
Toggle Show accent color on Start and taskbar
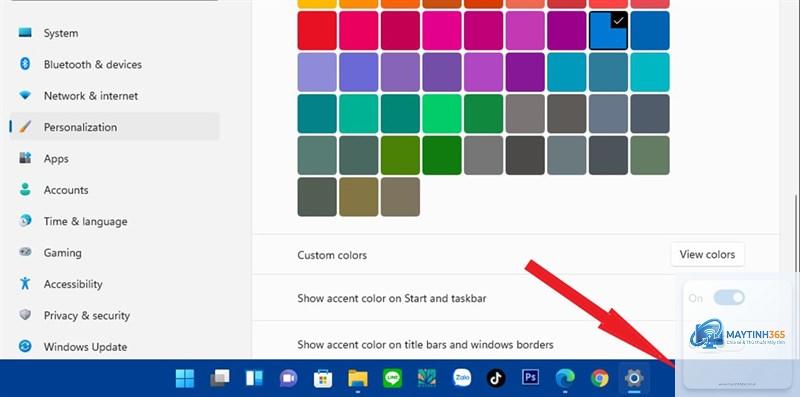click(x=729, y=297)
